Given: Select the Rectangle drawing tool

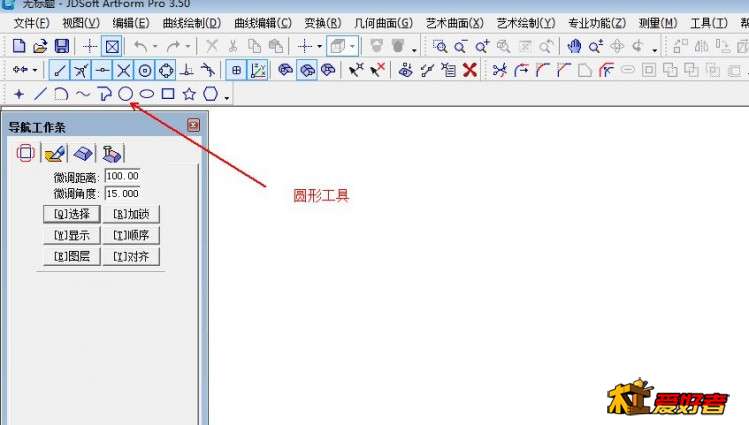Looking at the screenshot, I should click(x=168, y=94).
